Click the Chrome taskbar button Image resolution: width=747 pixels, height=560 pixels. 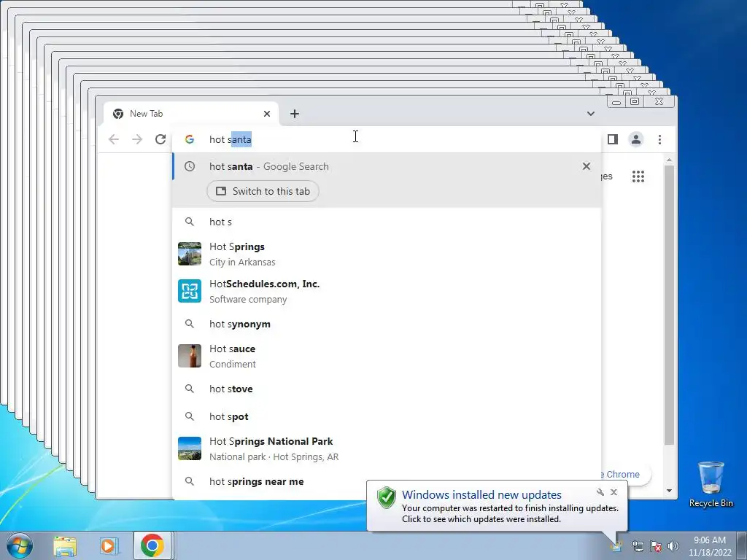[152, 545]
